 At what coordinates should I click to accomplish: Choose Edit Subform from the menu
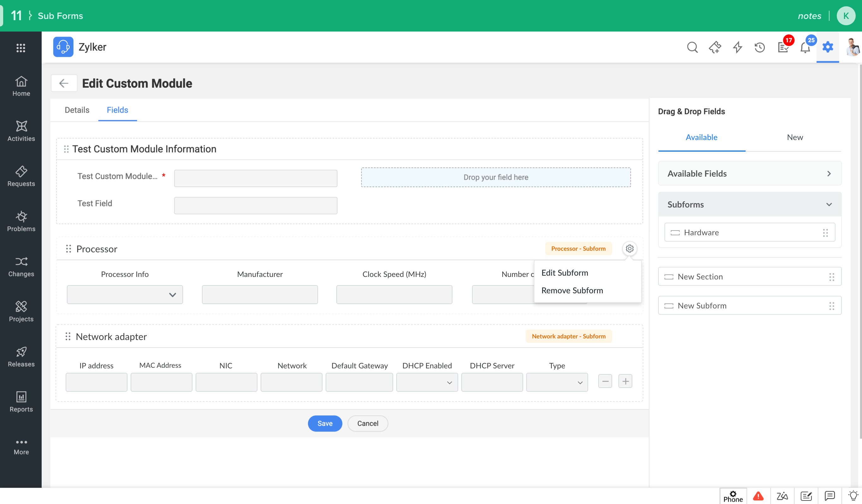(565, 273)
